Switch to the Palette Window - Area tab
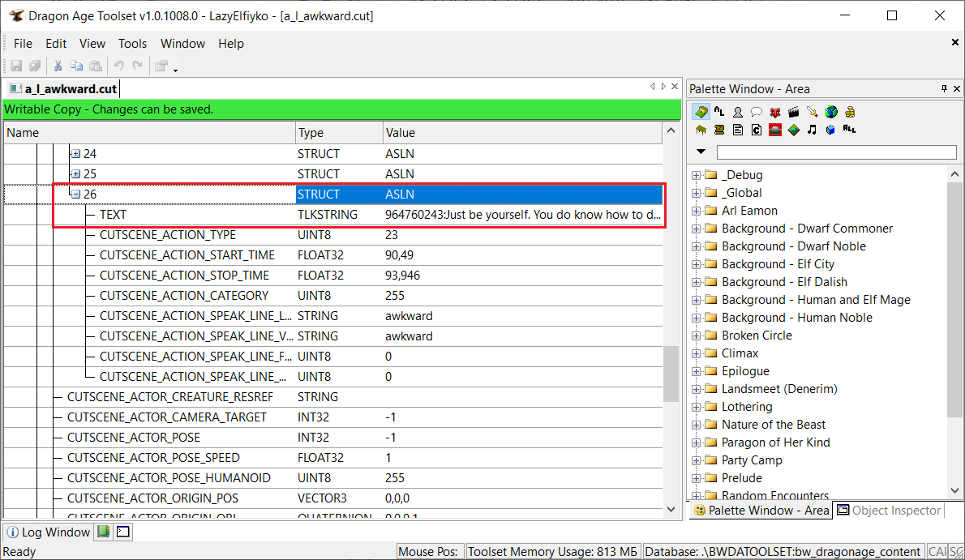The image size is (965, 560). 762,510
